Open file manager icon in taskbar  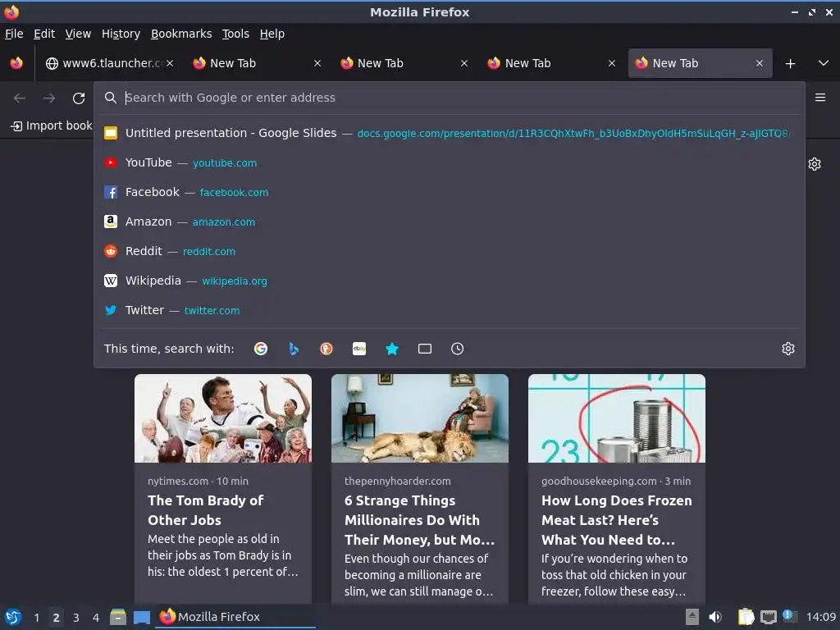point(118,617)
